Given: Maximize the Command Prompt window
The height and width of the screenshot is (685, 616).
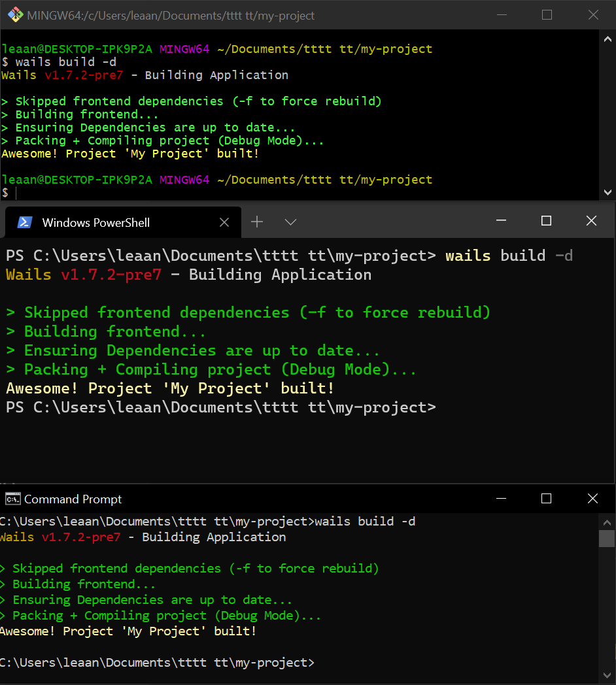Looking at the screenshot, I should click(546, 499).
